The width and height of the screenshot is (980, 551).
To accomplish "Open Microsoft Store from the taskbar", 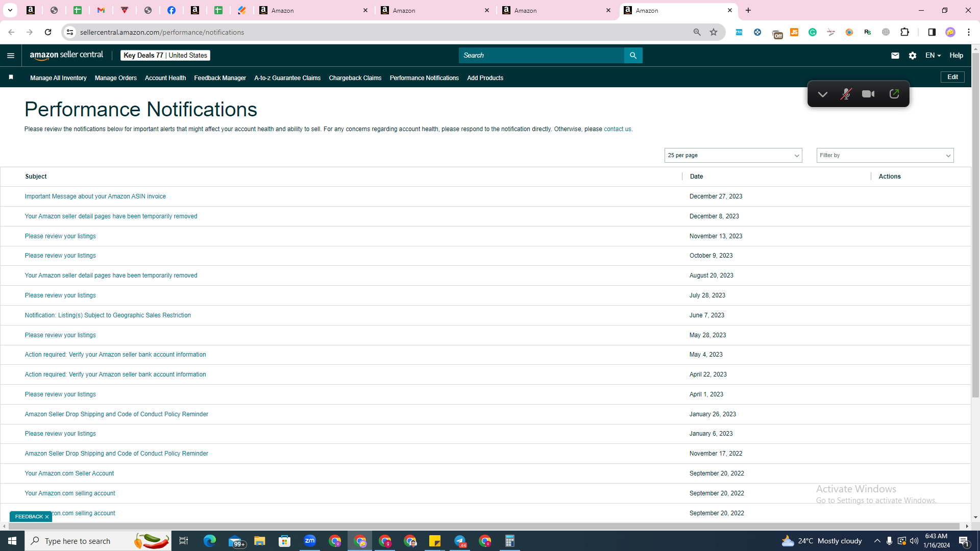I will tap(285, 541).
